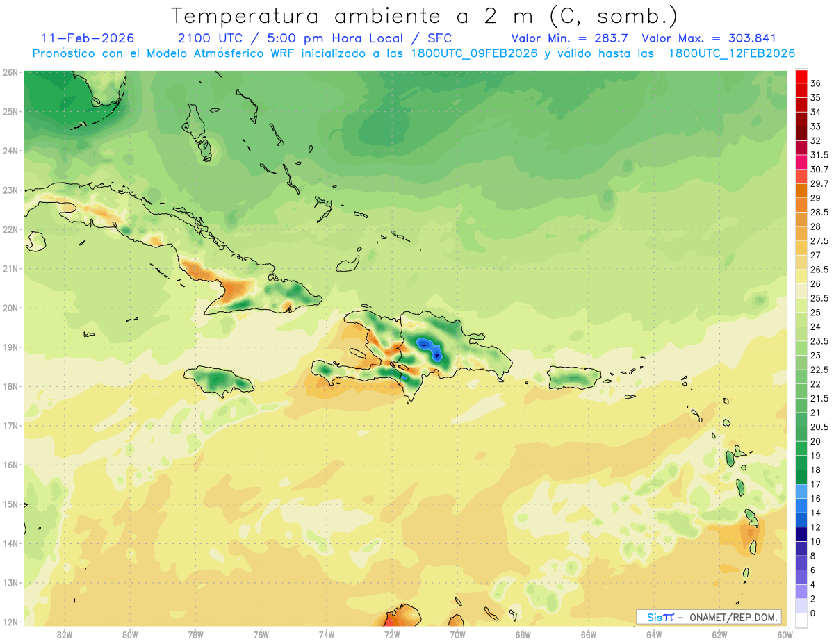Click the color scale value '35'
834x644 pixels.
coord(816,97)
